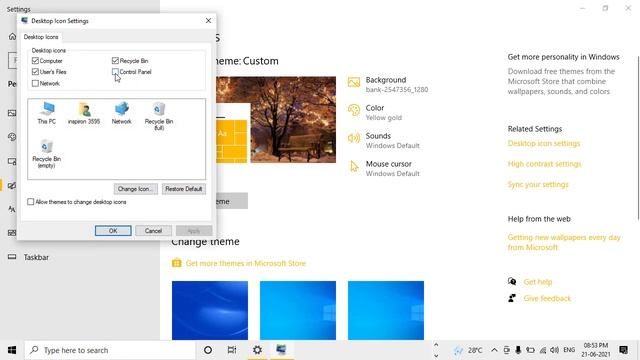Open the High contrast settings link
The width and height of the screenshot is (640, 360).
pos(544,164)
